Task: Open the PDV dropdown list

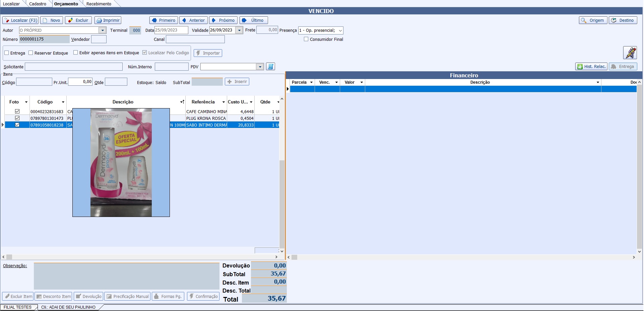Action: click(260, 67)
